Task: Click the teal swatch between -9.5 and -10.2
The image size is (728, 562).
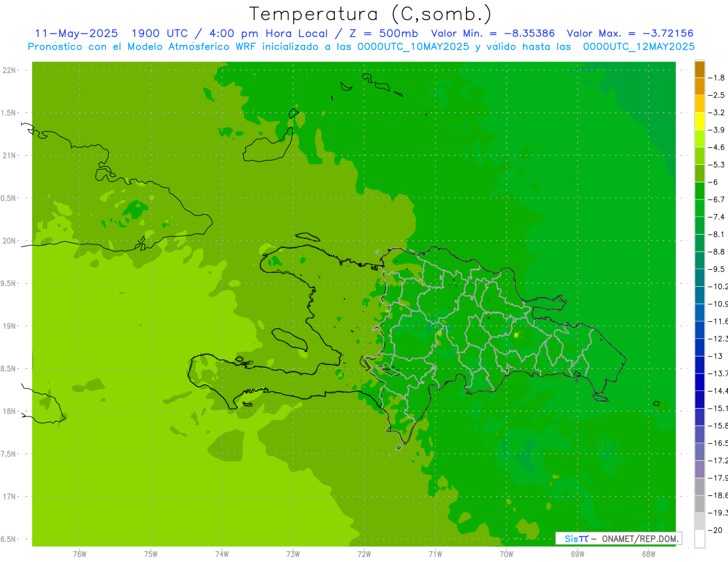Action: coord(699,278)
